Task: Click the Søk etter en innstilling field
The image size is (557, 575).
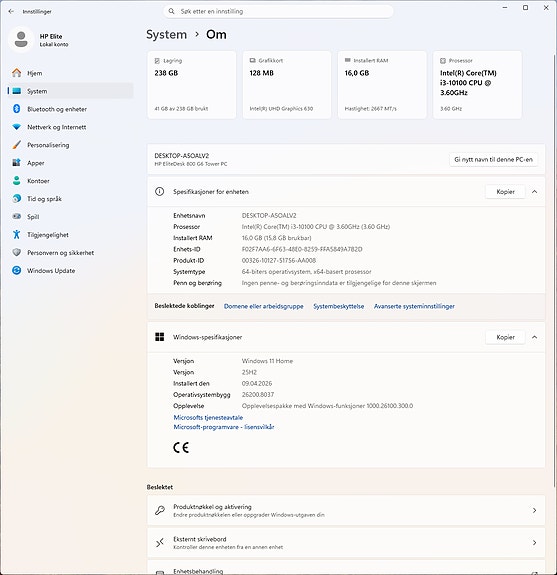Action: coord(278,11)
